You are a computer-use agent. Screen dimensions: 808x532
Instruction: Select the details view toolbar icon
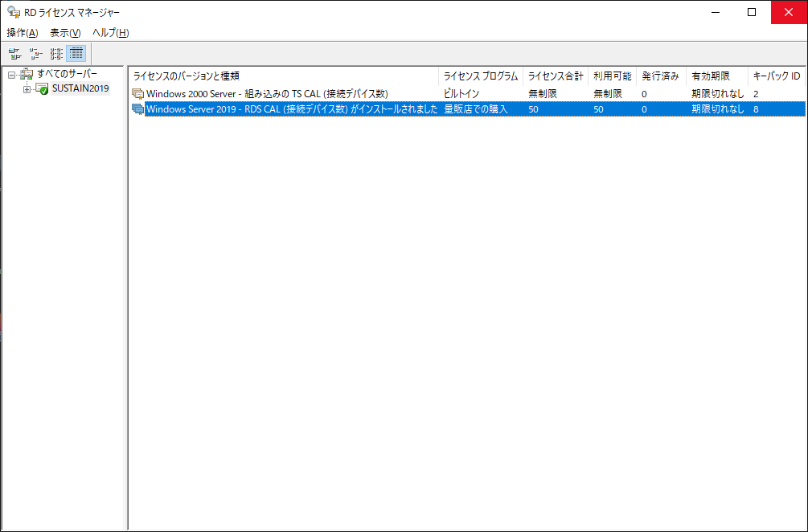tap(76, 53)
